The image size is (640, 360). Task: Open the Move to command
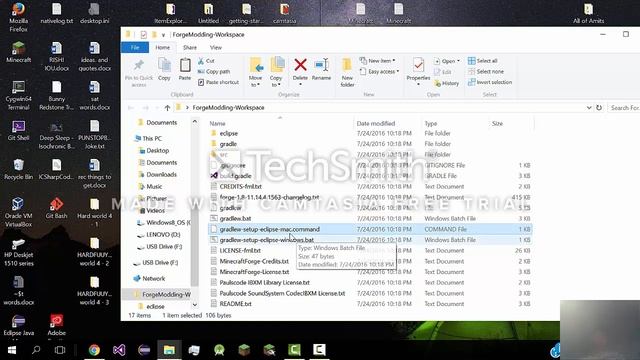(x=256, y=72)
